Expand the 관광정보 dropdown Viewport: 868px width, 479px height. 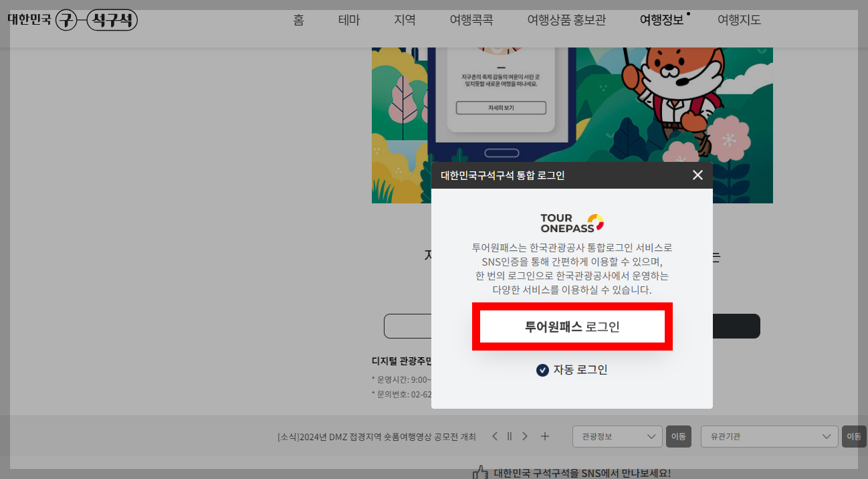[617, 436]
